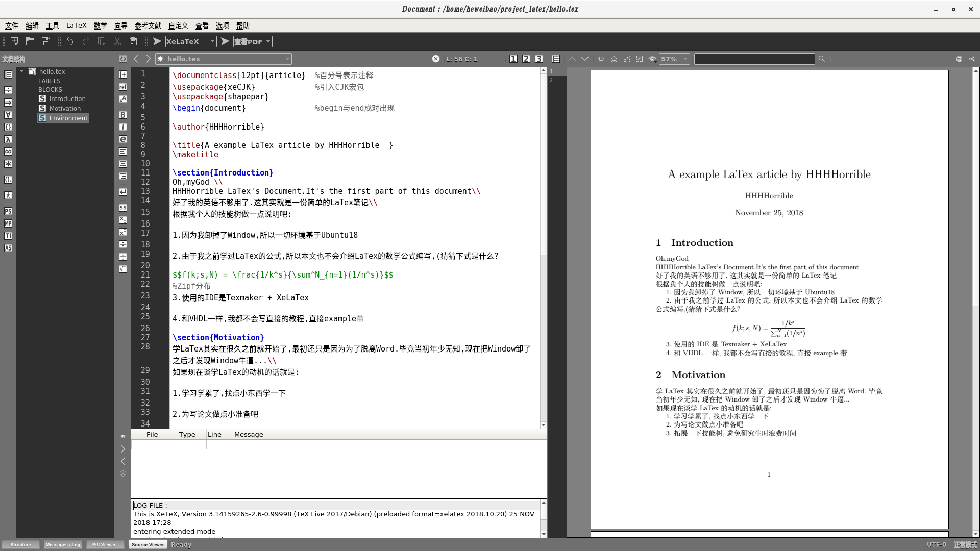Toggle bookmark number 1
The width and height of the screenshot is (980, 551).
point(513,59)
